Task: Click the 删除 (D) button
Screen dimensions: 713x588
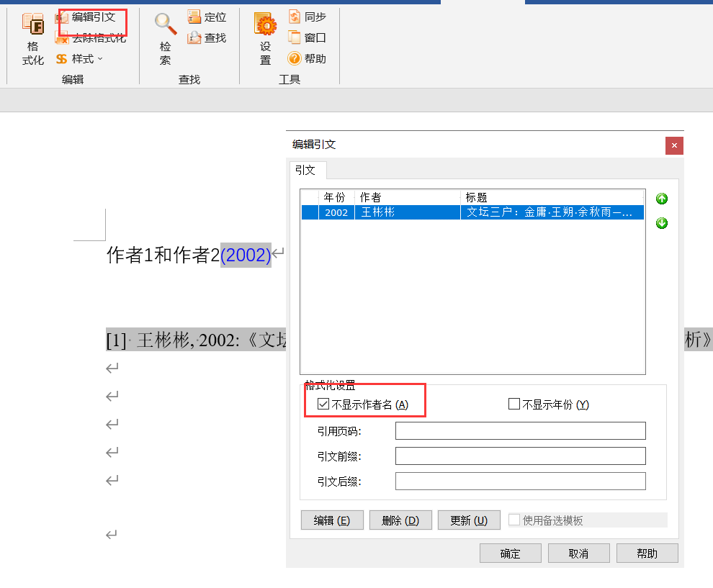Action: coord(400,520)
